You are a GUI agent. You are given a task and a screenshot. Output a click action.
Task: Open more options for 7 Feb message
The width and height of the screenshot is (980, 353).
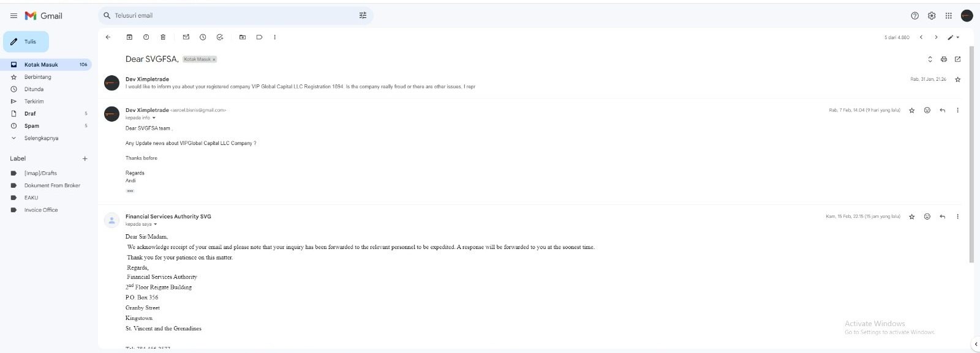coord(958,110)
